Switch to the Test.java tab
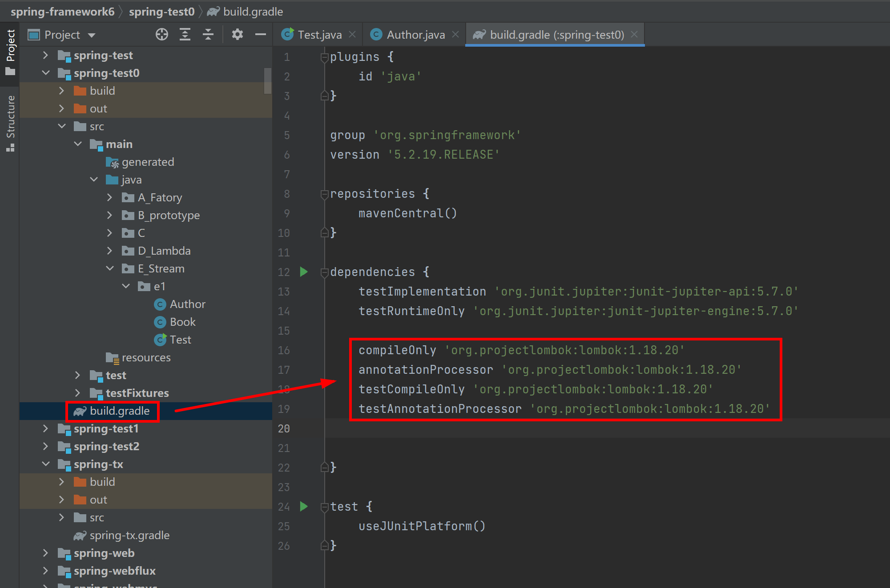Screen dimensions: 890x588 [x=319, y=35]
